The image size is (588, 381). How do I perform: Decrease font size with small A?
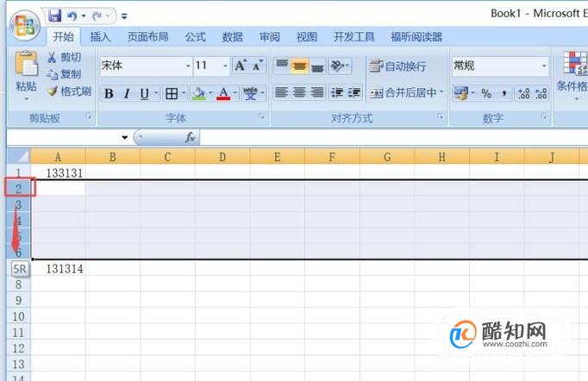pyautogui.click(x=258, y=66)
